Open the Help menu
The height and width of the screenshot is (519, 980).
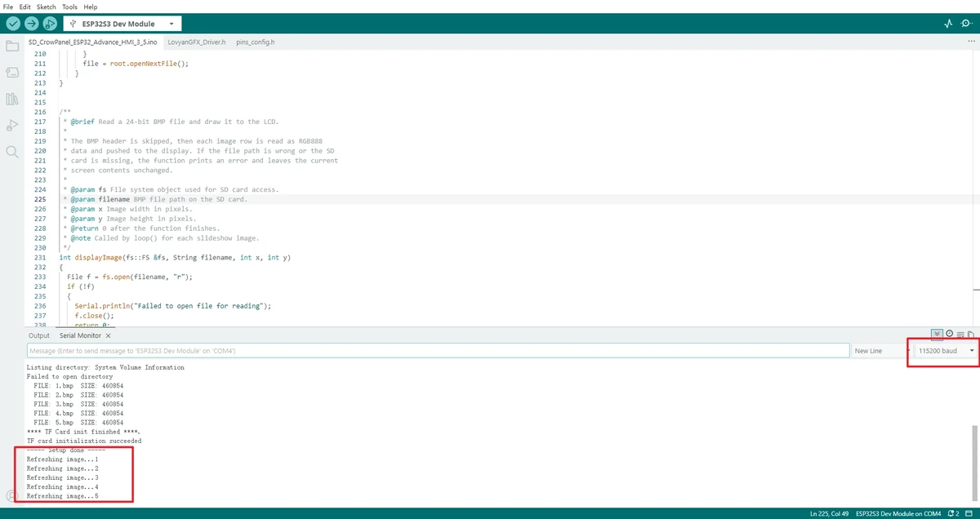coord(90,7)
